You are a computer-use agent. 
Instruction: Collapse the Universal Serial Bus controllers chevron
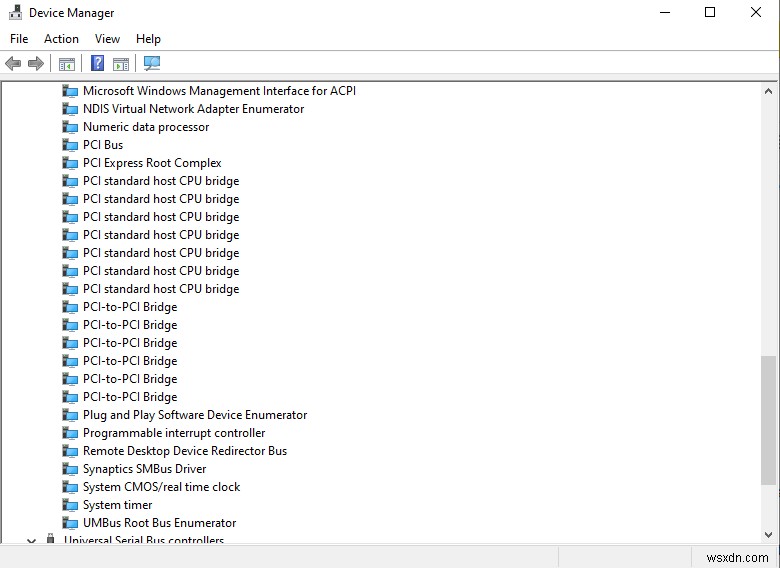pyautogui.click(x=31, y=540)
